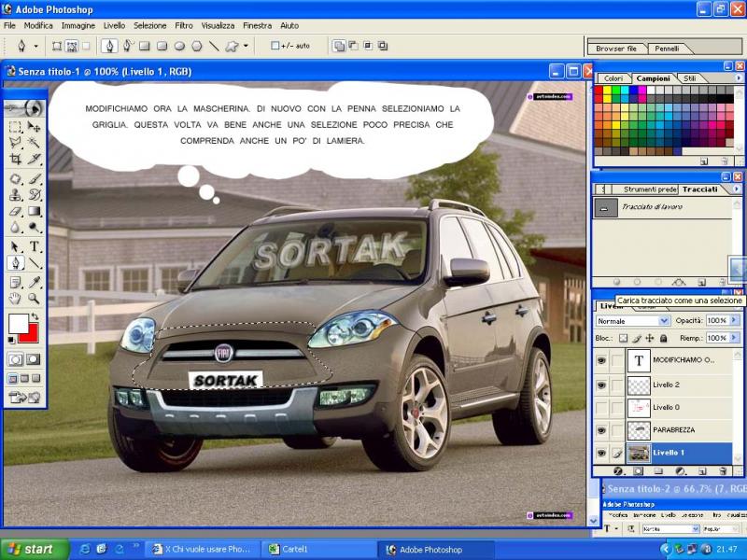Open the Tracciati palette menu arrow
Screen dimensions: 747x560
click(x=737, y=189)
